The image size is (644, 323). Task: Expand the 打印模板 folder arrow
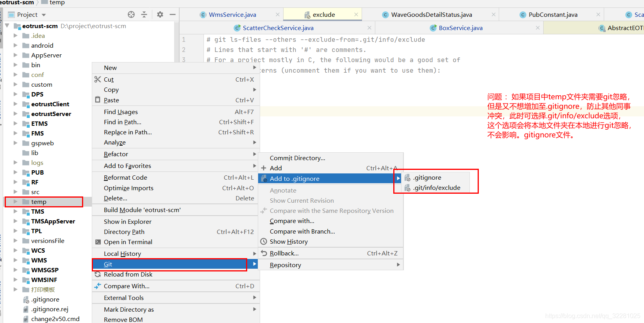click(16, 289)
